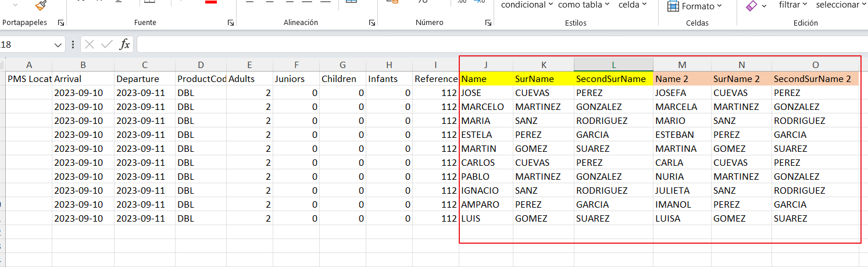Open the Formato cells dropdown
The height and width of the screenshot is (267, 868).
(695, 6)
